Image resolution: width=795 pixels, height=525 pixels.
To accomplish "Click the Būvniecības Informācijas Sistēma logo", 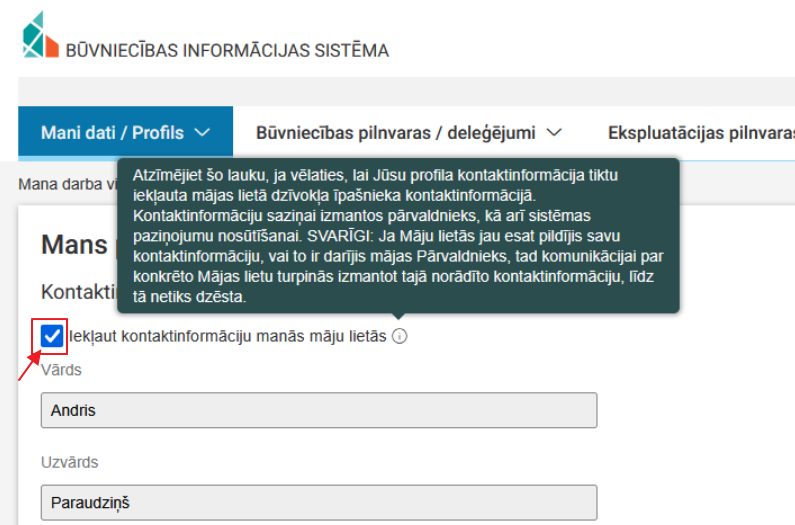I will [41, 34].
